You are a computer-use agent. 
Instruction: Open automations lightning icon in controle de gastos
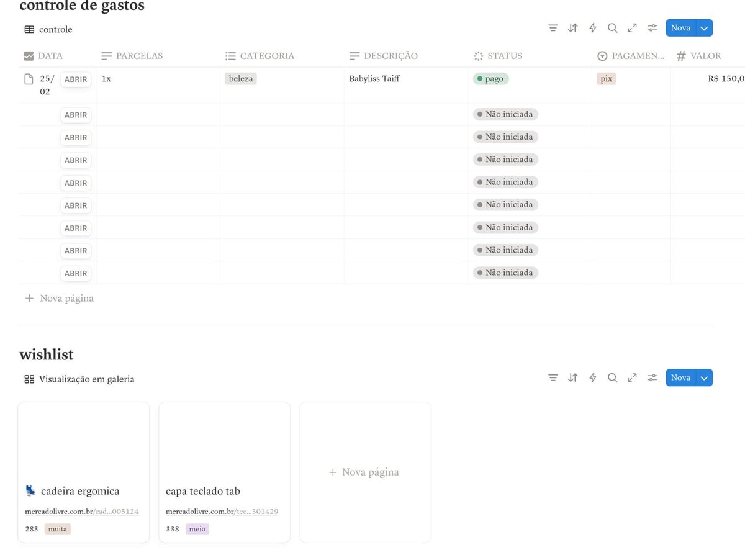coord(593,28)
